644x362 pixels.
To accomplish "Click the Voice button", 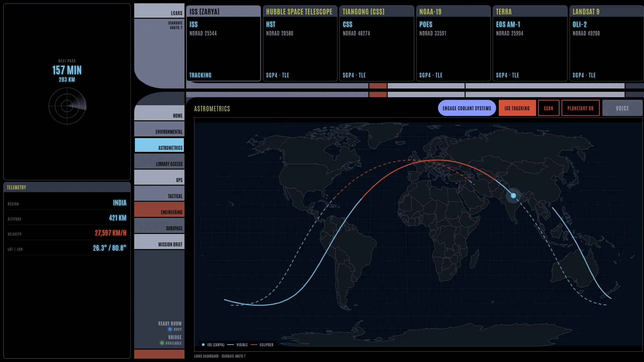I will (622, 108).
